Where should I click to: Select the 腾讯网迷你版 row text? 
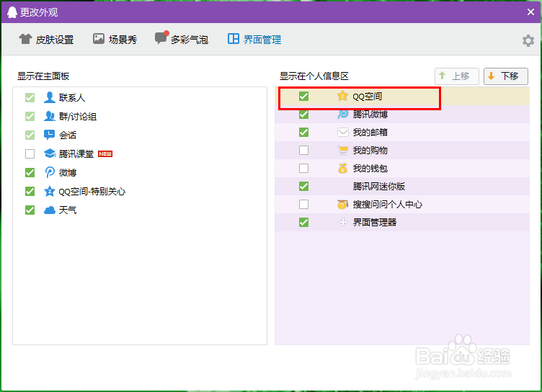pos(379,187)
